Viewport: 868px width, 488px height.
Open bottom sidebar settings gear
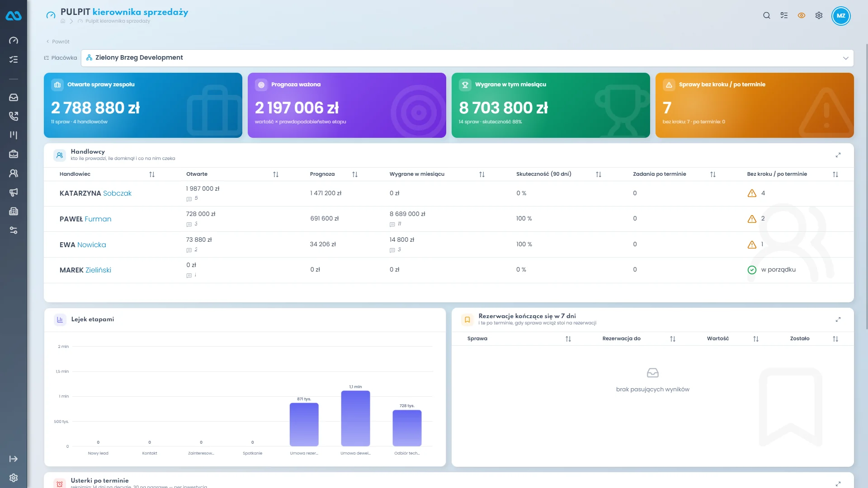coord(14,478)
